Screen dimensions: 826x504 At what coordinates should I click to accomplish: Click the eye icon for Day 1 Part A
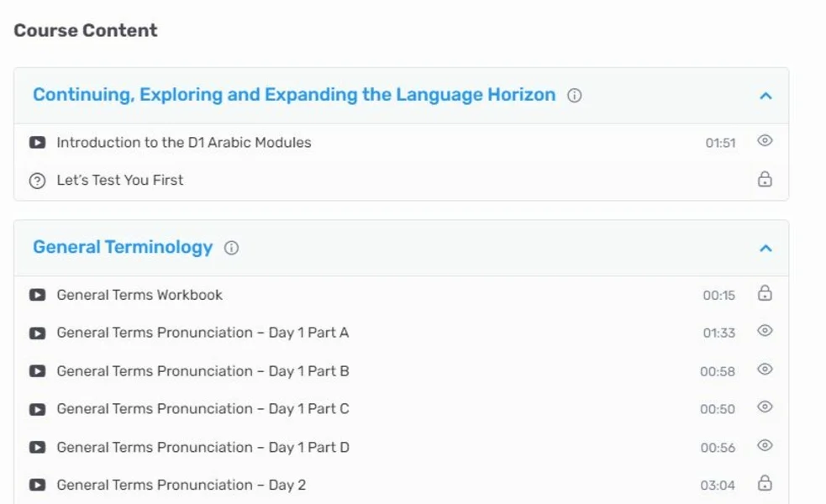765,331
